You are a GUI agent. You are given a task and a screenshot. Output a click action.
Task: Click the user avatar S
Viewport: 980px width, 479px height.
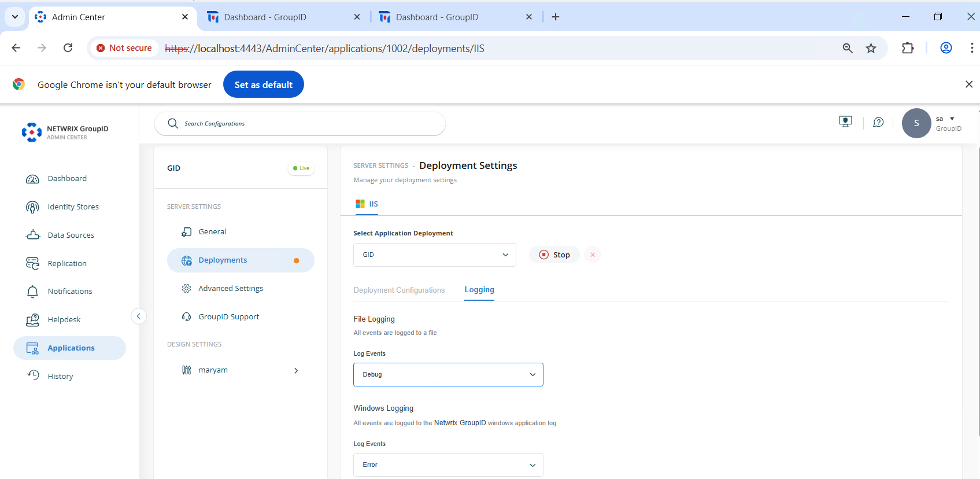(916, 123)
